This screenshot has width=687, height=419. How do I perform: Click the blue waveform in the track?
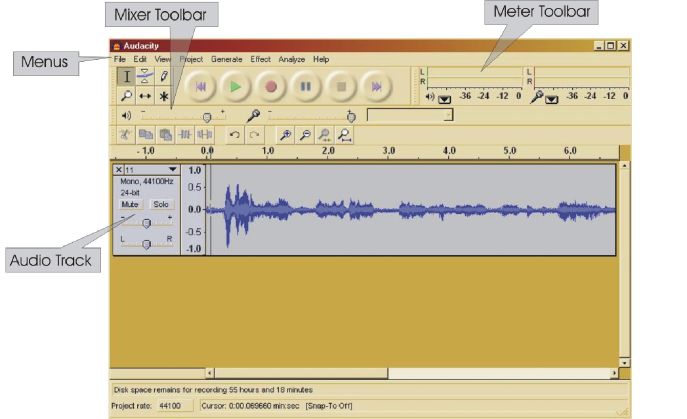(410, 210)
